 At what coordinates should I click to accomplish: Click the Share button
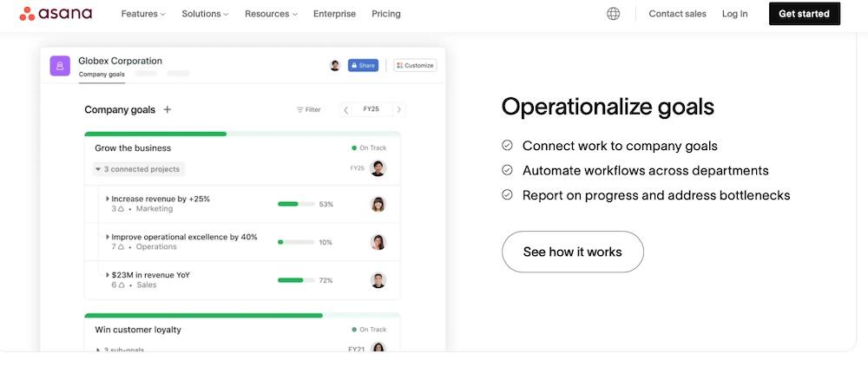pos(363,65)
